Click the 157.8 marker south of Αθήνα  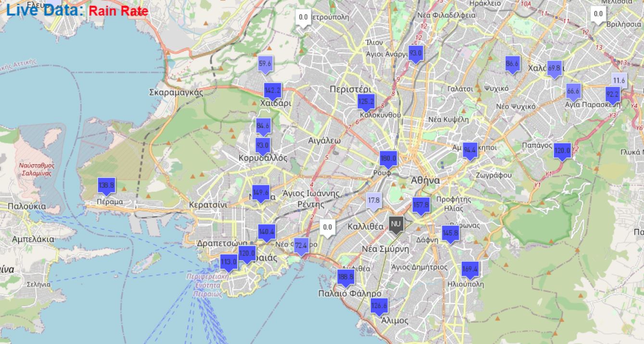[x=421, y=205]
